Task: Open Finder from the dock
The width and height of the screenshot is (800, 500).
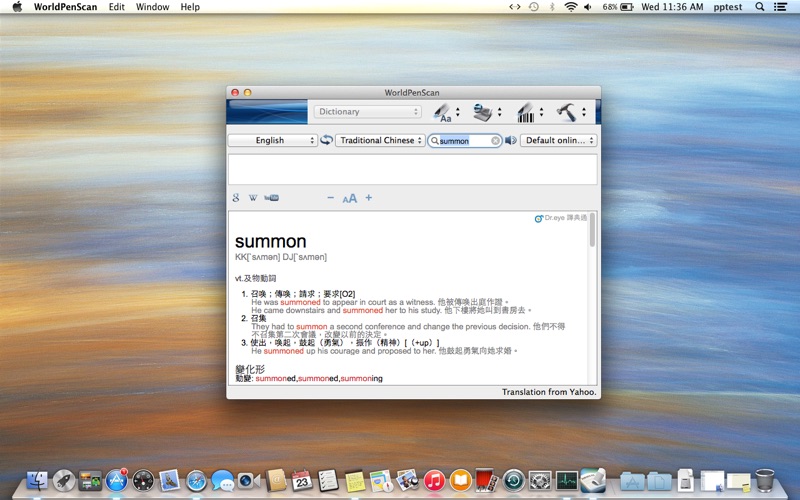Action: coord(37,481)
